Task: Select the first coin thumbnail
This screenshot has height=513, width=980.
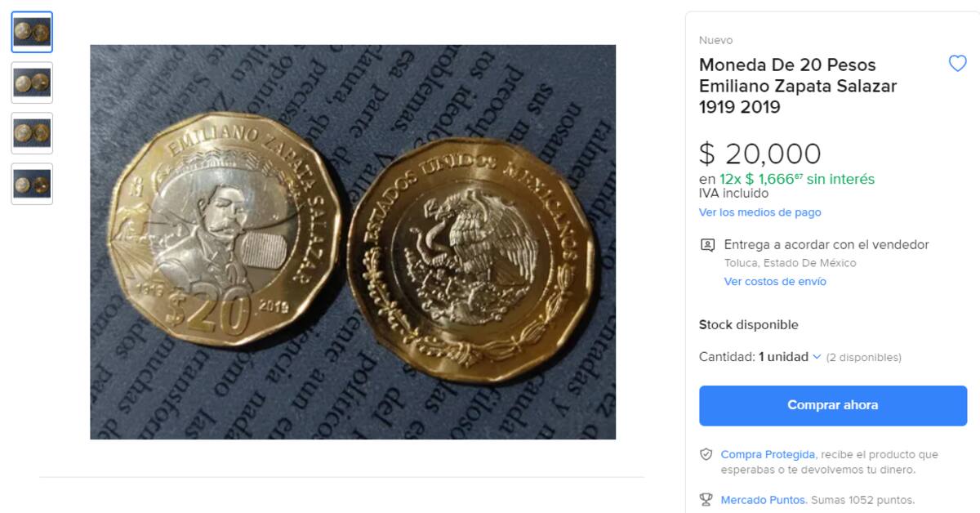Action: 32,32
